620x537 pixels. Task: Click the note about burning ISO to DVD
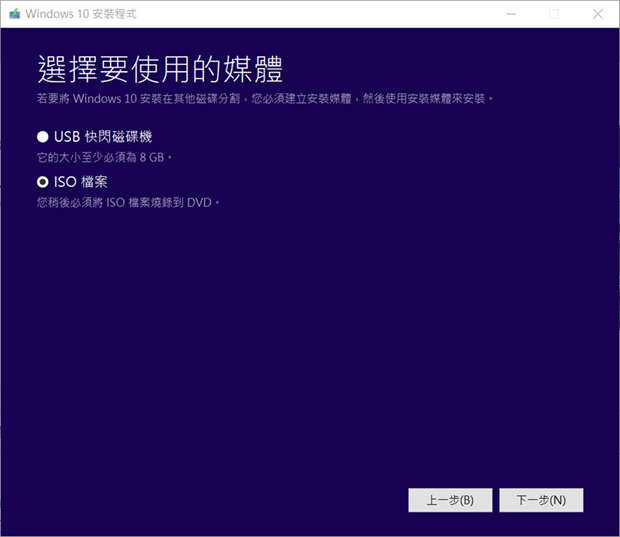127,202
